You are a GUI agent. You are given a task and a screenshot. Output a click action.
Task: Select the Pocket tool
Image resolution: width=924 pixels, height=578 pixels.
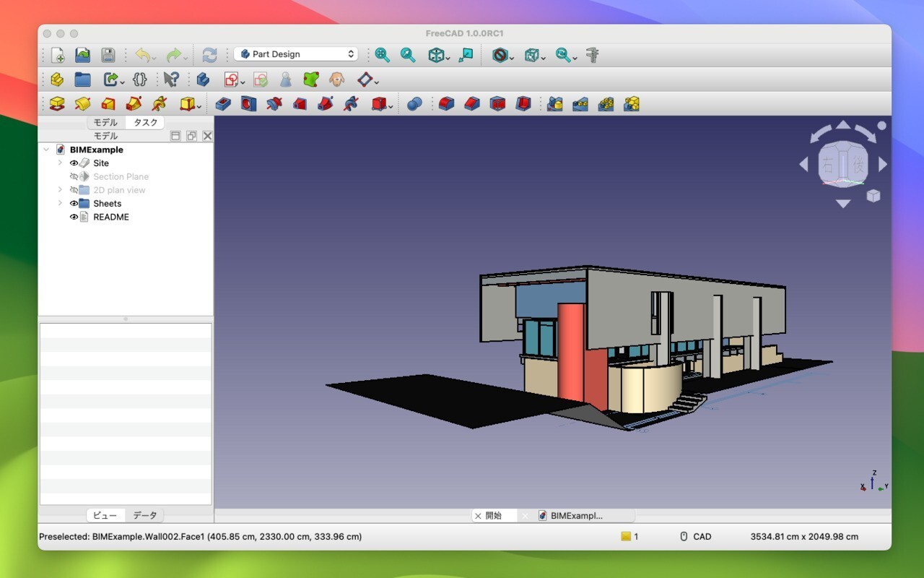pos(223,104)
